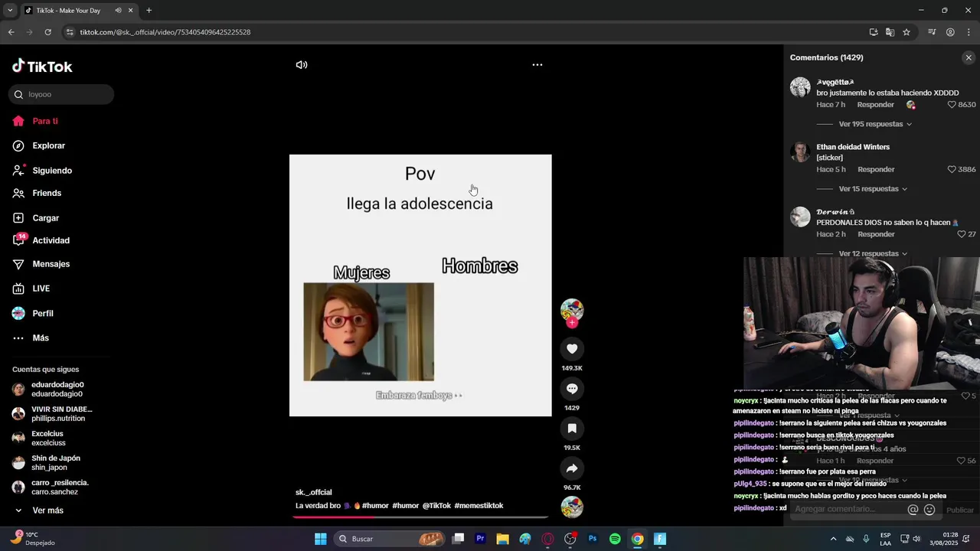
Task: Expand Ver 12 respuestas under Derwin comment
Action: click(873, 253)
